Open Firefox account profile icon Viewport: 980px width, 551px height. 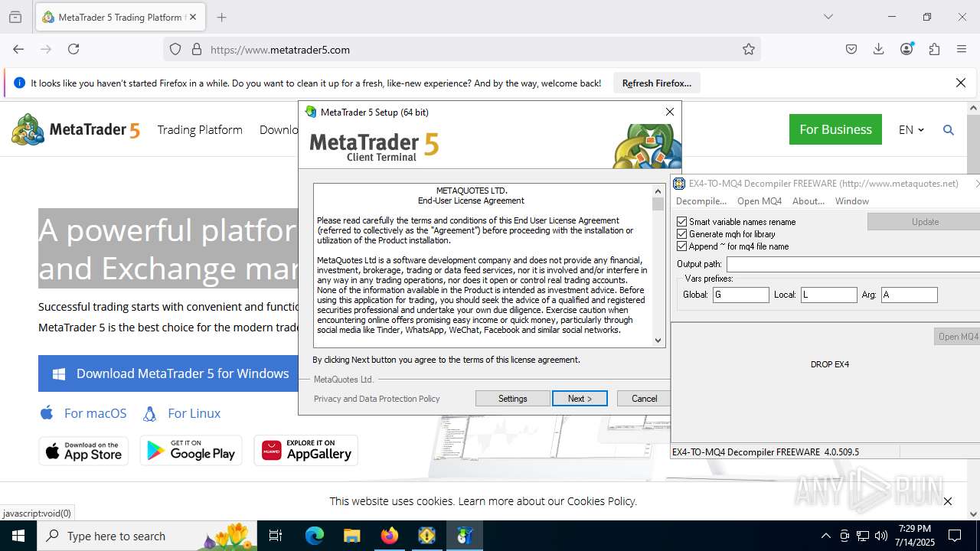906,49
